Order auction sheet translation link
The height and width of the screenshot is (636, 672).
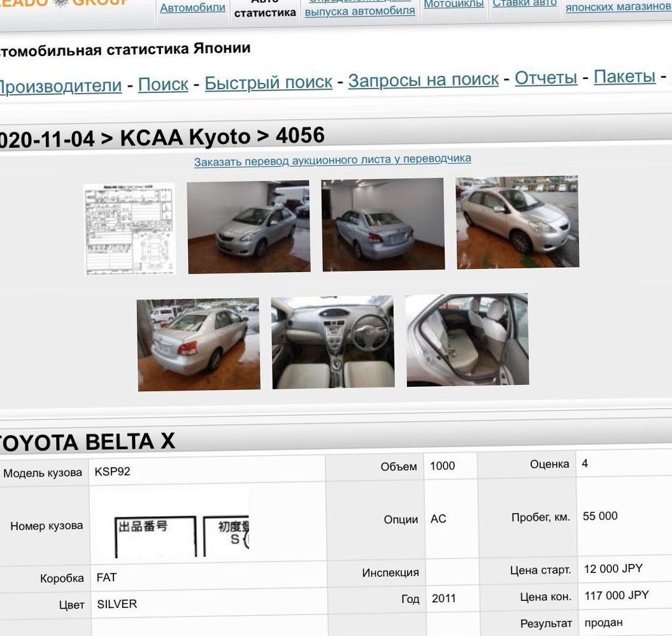pos(332,160)
